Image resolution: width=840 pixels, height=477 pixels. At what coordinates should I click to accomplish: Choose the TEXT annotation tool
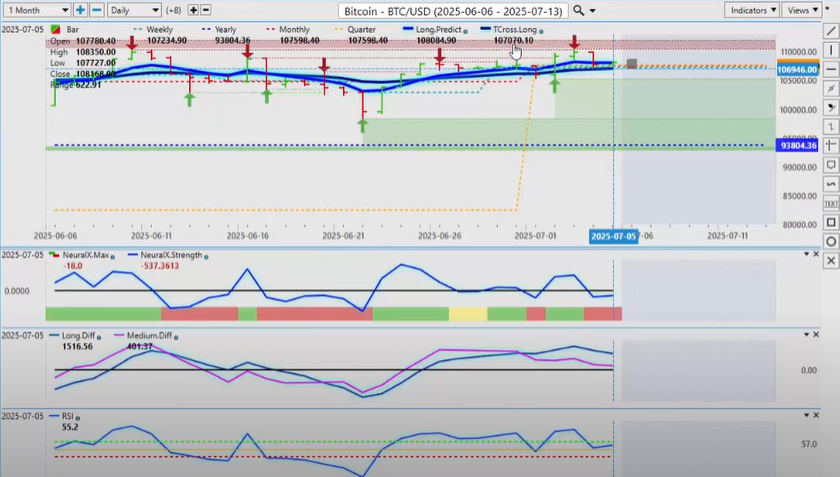[x=831, y=202]
